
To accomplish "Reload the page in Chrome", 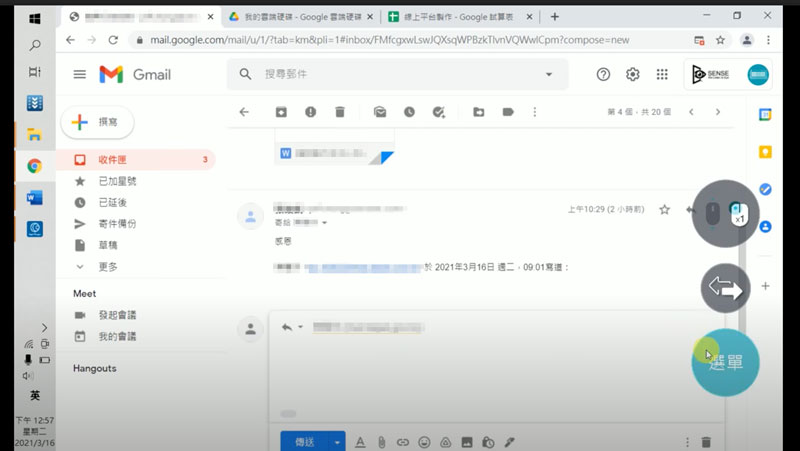I will 113,40.
